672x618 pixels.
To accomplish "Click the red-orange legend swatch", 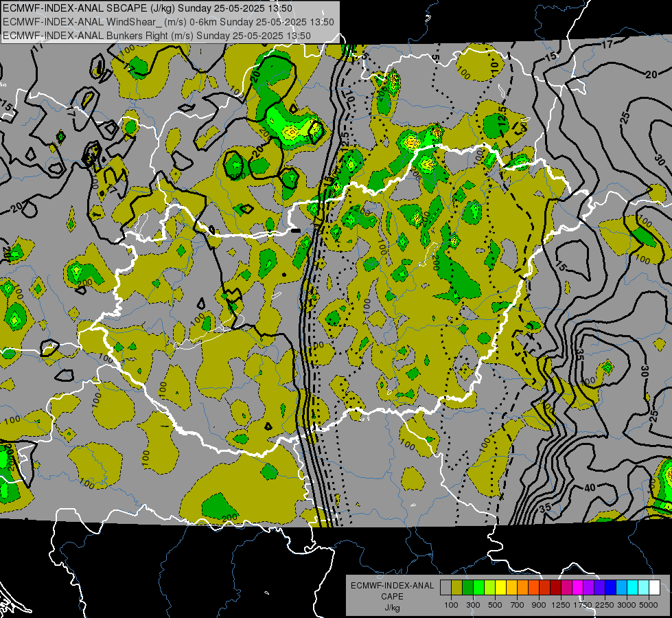I will pos(533,588).
